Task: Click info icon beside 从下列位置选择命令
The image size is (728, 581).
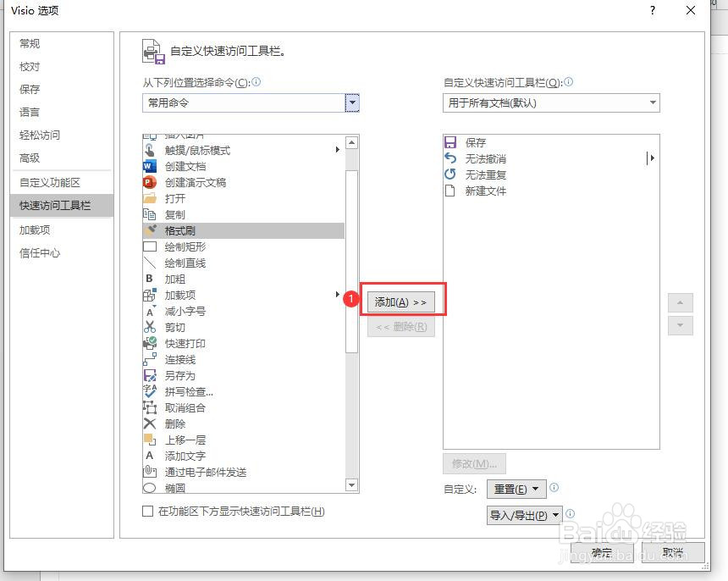Action: point(256,82)
